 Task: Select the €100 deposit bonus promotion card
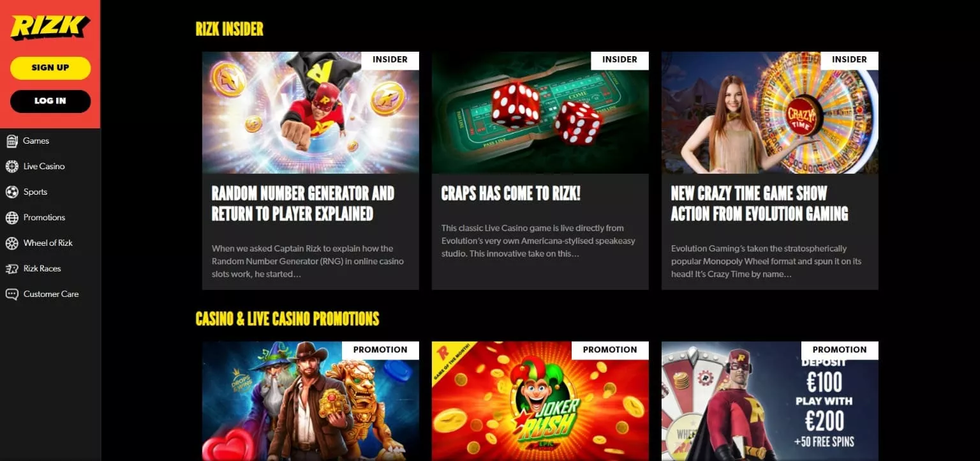tap(770, 401)
